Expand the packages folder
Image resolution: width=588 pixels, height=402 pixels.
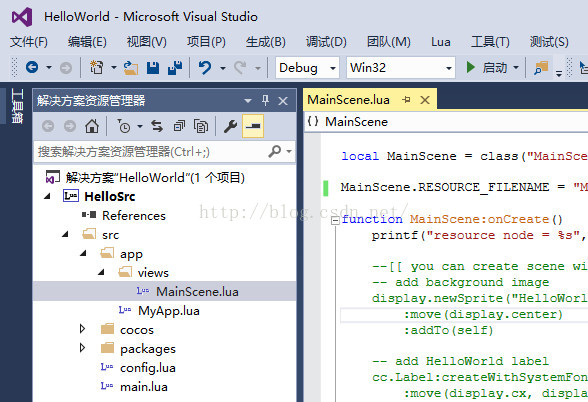click(x=82, y=348)
